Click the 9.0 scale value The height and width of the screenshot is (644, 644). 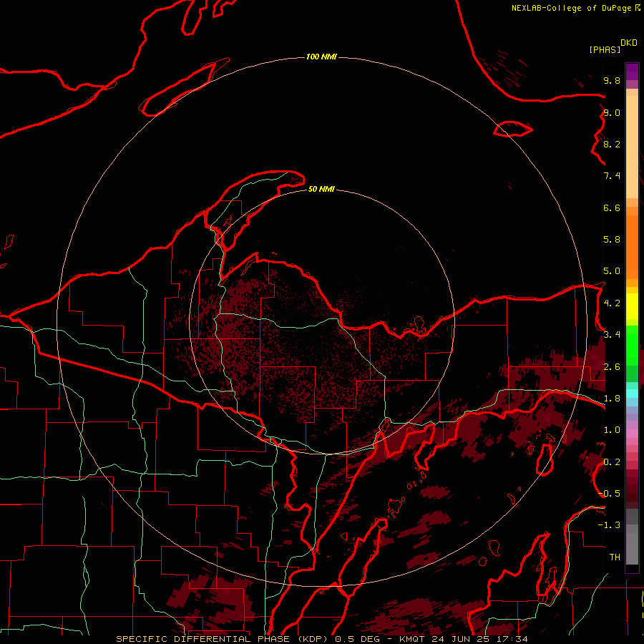pyautogui.click(x=612, y=112)
